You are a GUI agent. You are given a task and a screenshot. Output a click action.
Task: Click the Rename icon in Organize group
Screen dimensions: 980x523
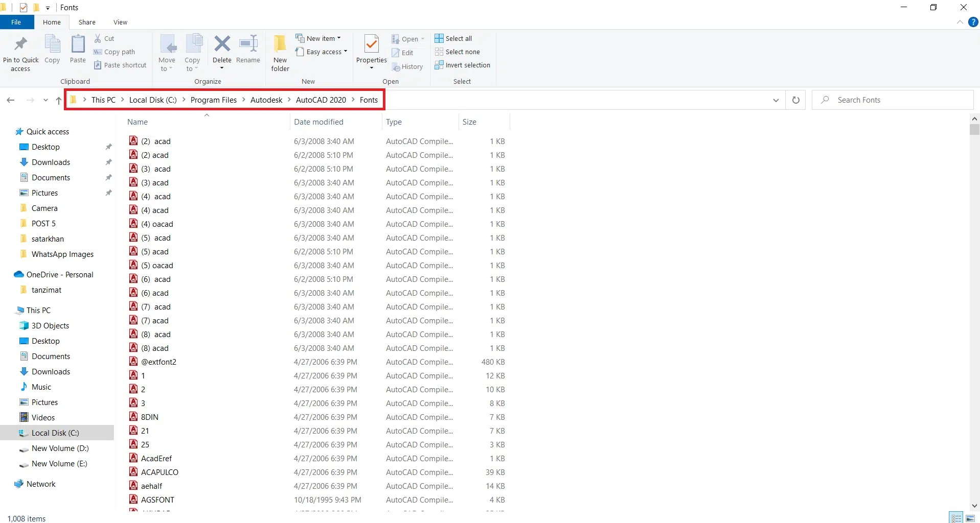point(248,44)
